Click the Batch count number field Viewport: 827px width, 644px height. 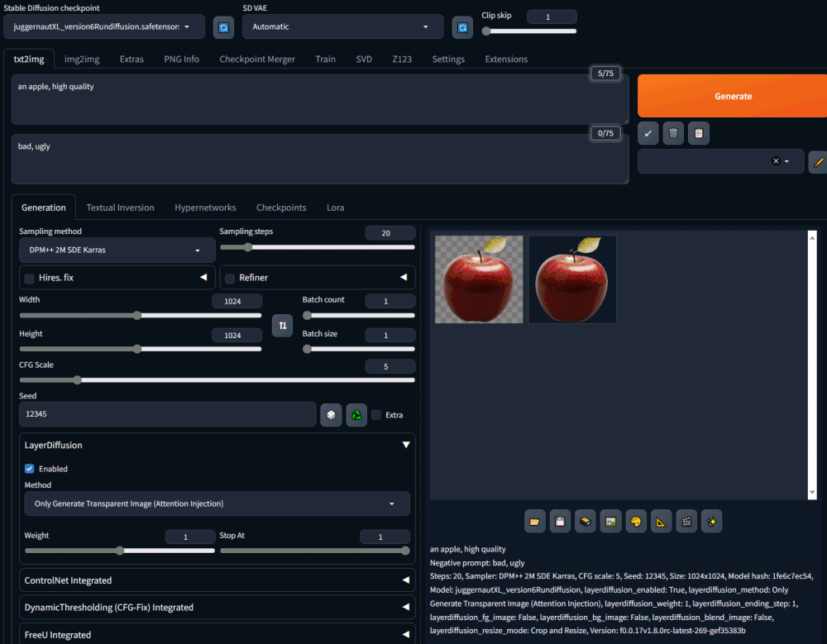coord(390,301)
